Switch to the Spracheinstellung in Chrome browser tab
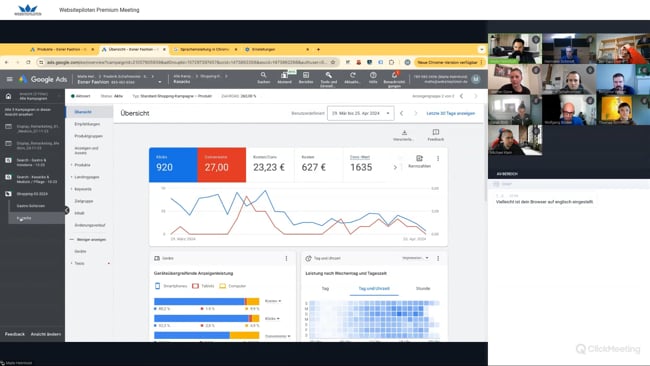Viewport: 650px width, 366px height. [204, 49]
